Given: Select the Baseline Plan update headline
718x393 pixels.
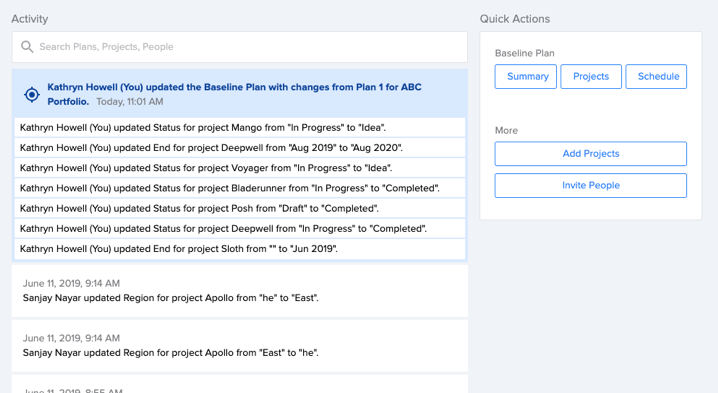Looking at the screenshot, I should pos(234,94).
